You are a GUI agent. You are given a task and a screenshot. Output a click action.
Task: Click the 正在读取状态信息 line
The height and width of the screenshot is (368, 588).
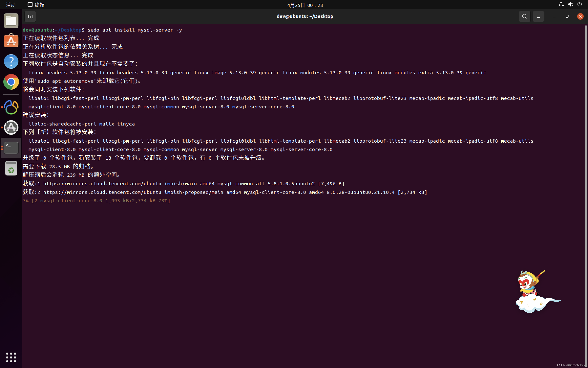coord(58,55)
